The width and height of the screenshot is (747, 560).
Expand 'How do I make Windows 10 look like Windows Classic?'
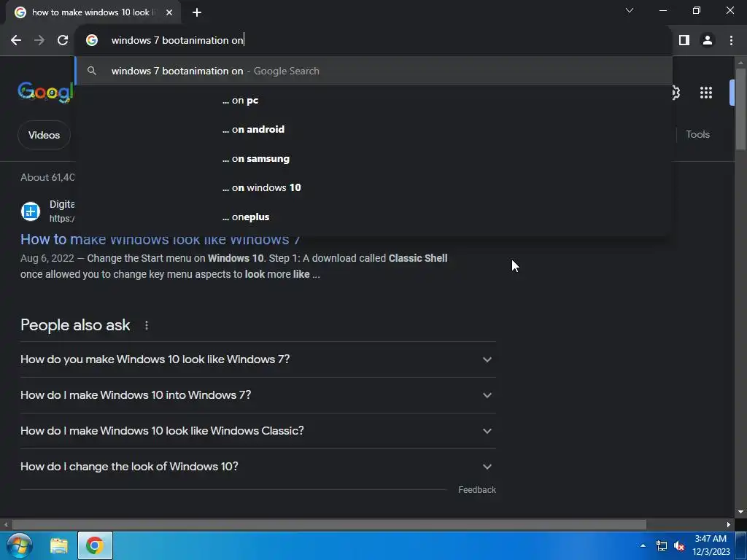pos(258,431)
